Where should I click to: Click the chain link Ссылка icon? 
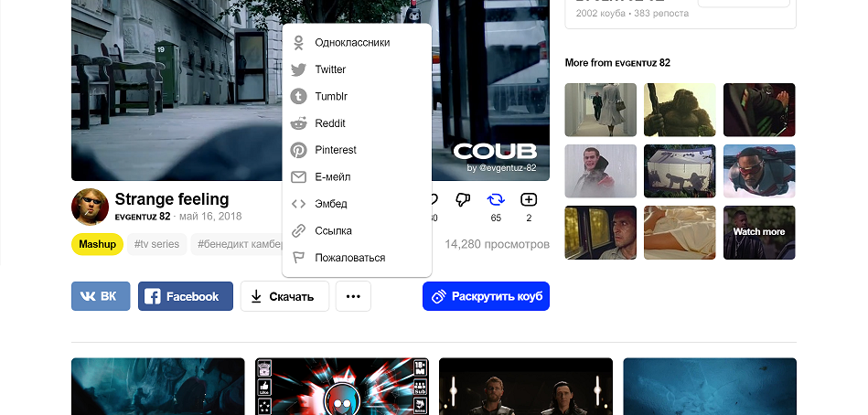coord(298,230)
